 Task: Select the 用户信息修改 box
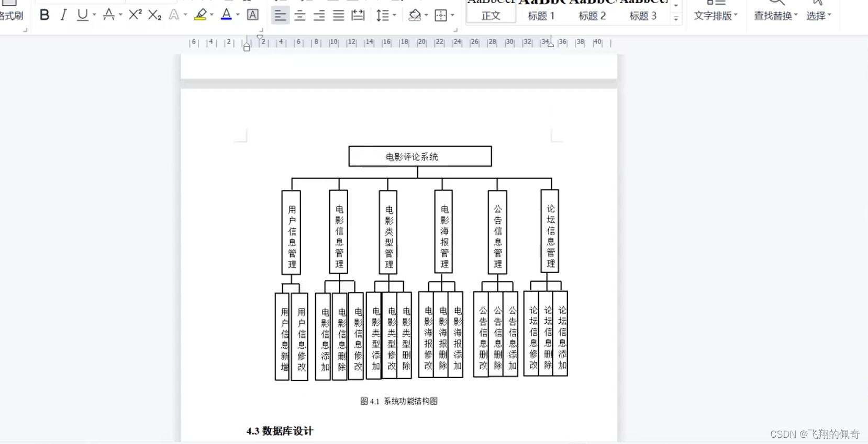pyautogui.click(x=299, y=337)
